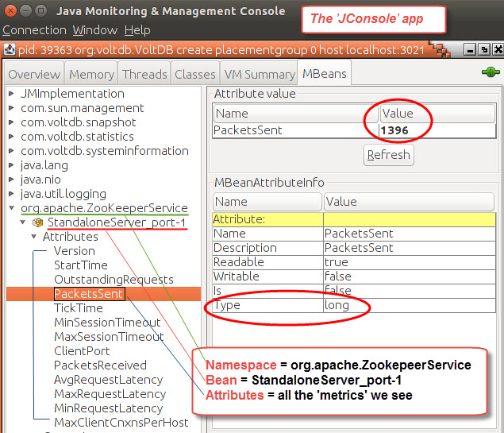
Task: Select the Version attribute
Action: pyautogui.click(x=75, y=251)
